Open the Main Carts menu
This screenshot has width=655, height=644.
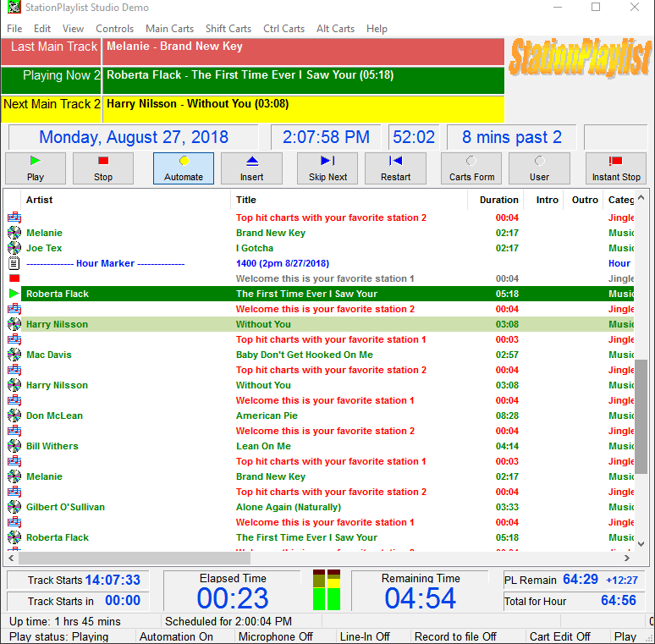(169, 29)
